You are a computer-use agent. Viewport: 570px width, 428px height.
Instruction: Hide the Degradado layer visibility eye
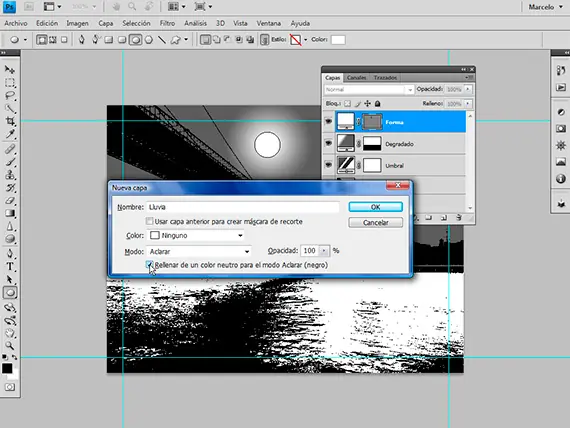(328, 143)
